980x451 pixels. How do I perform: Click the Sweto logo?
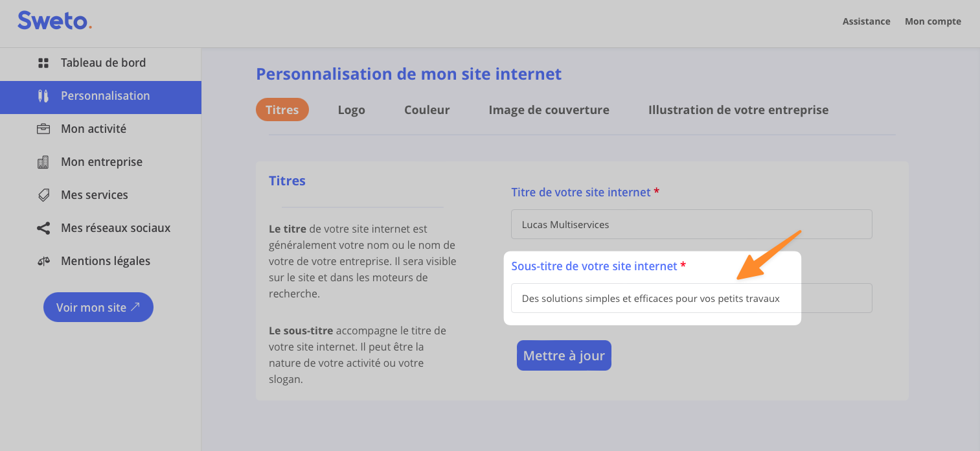tap(54, 21)
